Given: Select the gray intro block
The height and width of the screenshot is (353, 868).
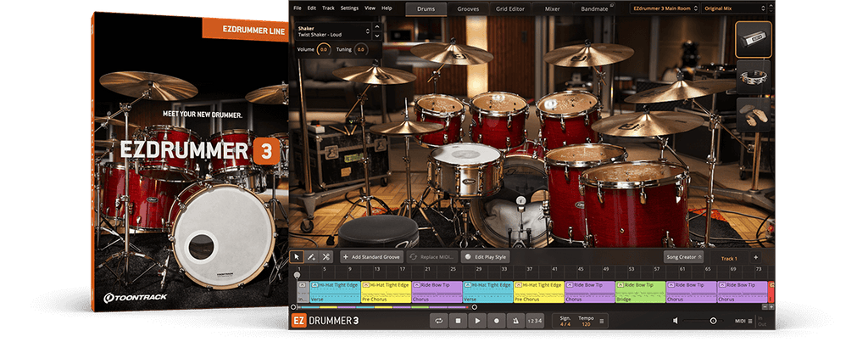Looking at the screenshot, I should pyautogui.click(x=303, y=292).
